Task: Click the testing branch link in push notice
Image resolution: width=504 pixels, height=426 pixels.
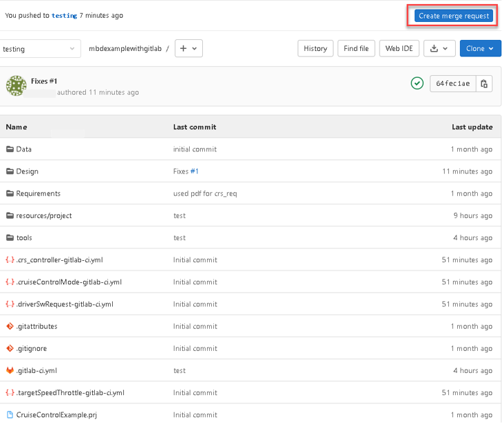Action: pyautogui.click(x=64, y=16)
